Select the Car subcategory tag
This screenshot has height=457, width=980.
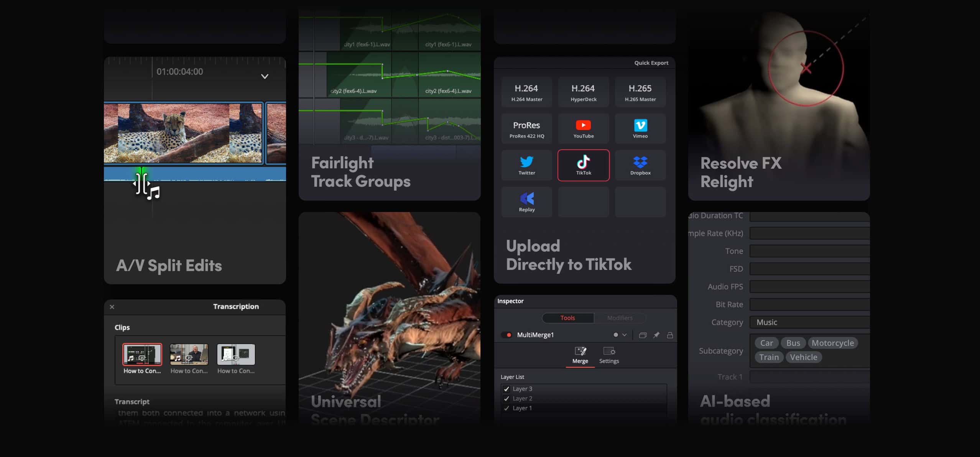[766, 343]
